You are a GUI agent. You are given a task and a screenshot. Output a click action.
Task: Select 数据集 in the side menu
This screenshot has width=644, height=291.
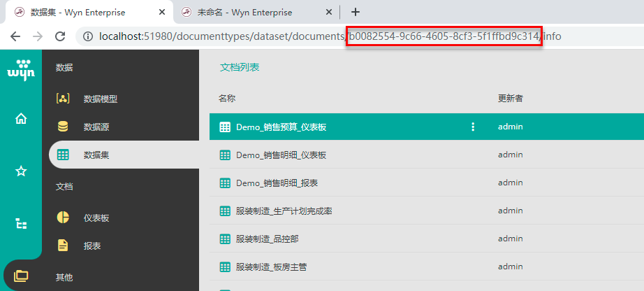click(x=96, y=155)
